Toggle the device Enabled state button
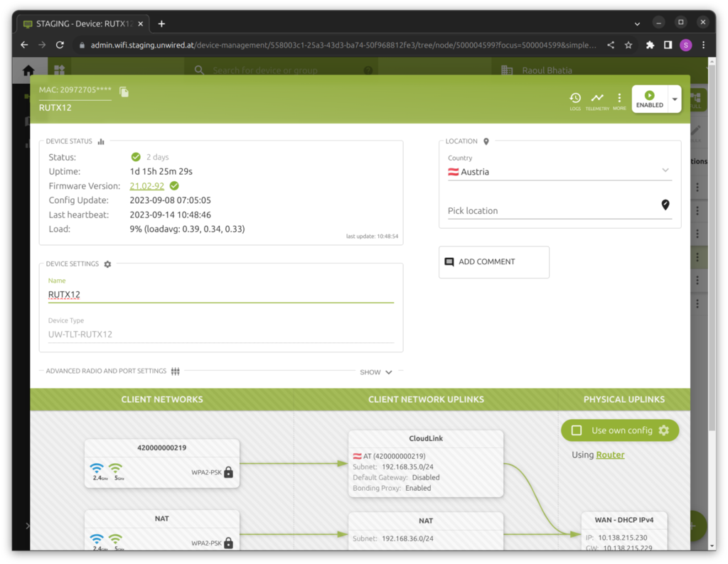 pyautogui.click(x=649, y=99)
